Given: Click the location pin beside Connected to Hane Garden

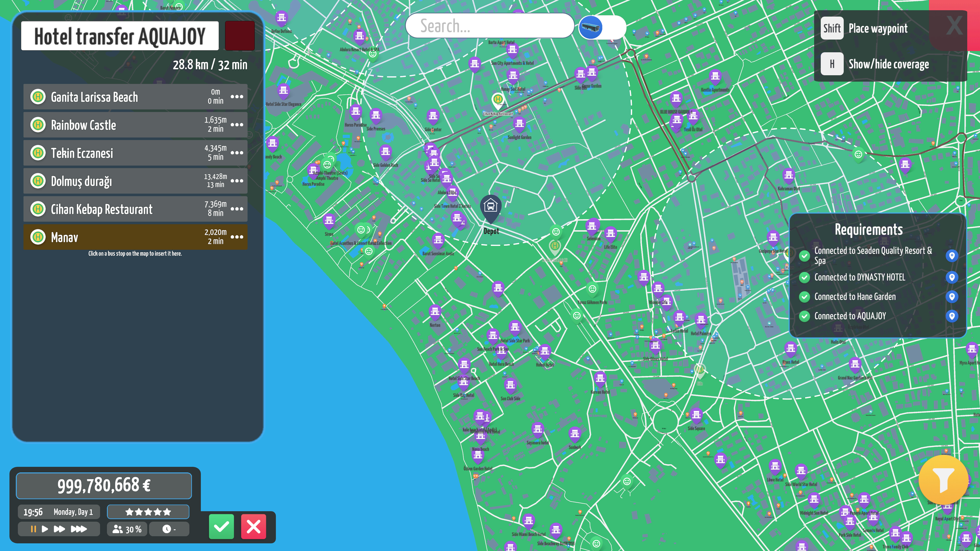Looking at the screenshot, I should [x=953, y=296].
